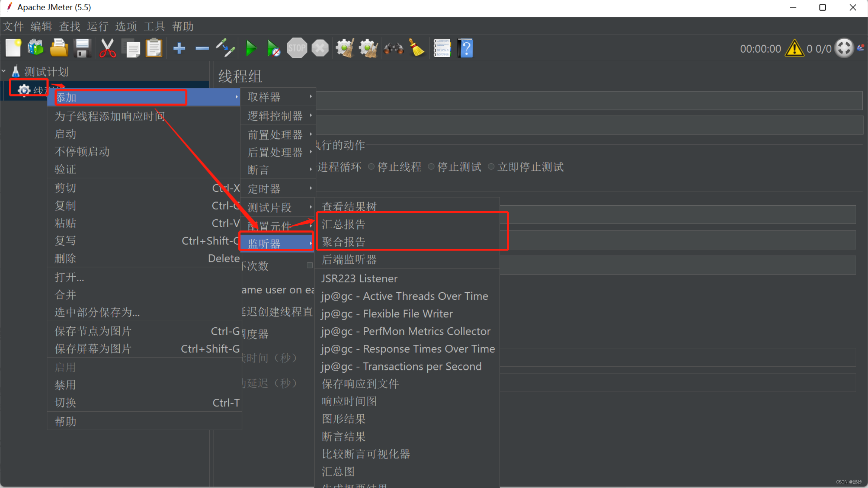The width and height of the screenshot is (868, 488).
Task: Select the 停止线程 radio button
Action: point(371,167)
